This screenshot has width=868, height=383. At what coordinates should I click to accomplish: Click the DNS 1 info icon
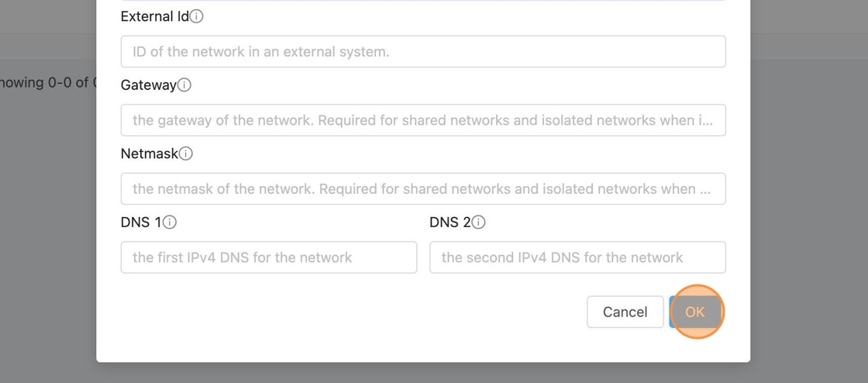point(170,223)
